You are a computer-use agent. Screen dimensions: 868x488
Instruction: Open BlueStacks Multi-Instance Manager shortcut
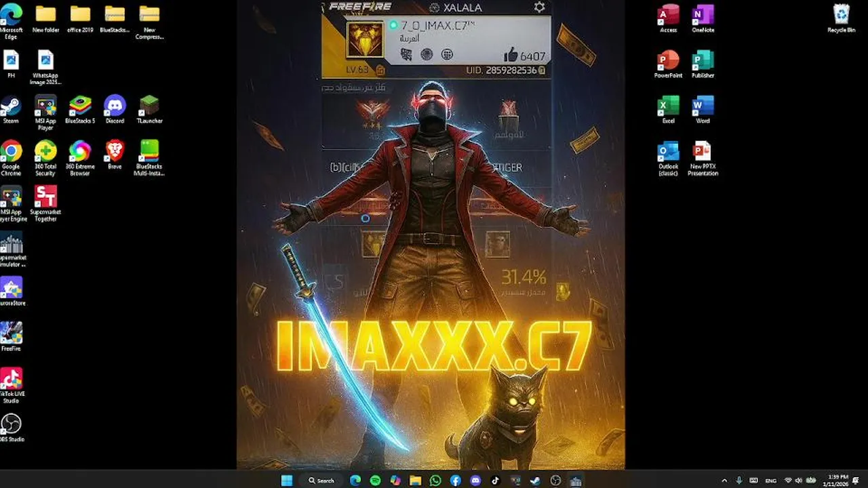pos(149,158)
